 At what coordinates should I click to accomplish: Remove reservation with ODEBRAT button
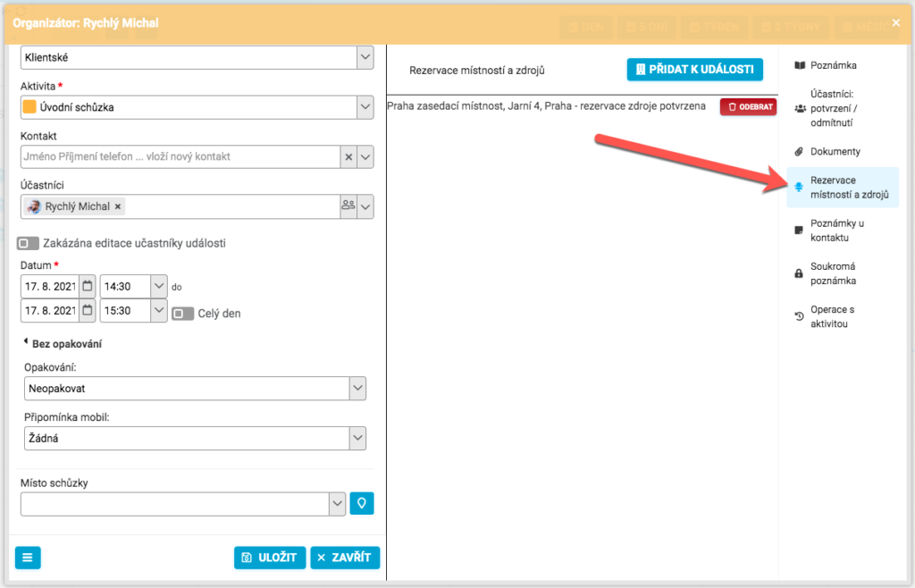tap(748, 106)
